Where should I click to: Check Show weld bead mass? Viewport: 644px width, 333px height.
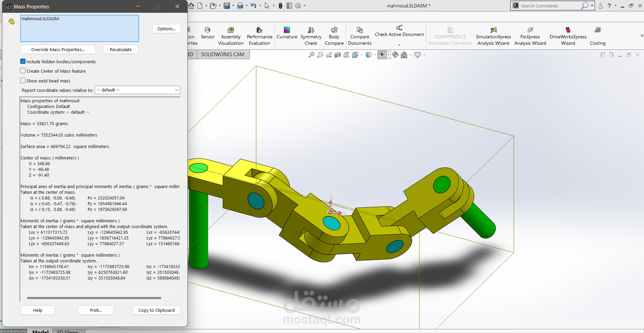23,80
